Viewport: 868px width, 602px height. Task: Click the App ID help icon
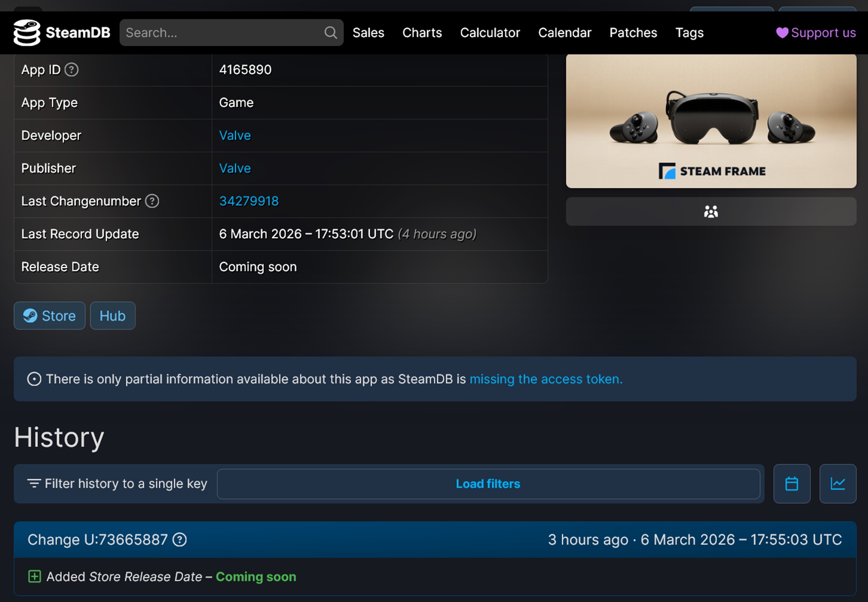72,69
